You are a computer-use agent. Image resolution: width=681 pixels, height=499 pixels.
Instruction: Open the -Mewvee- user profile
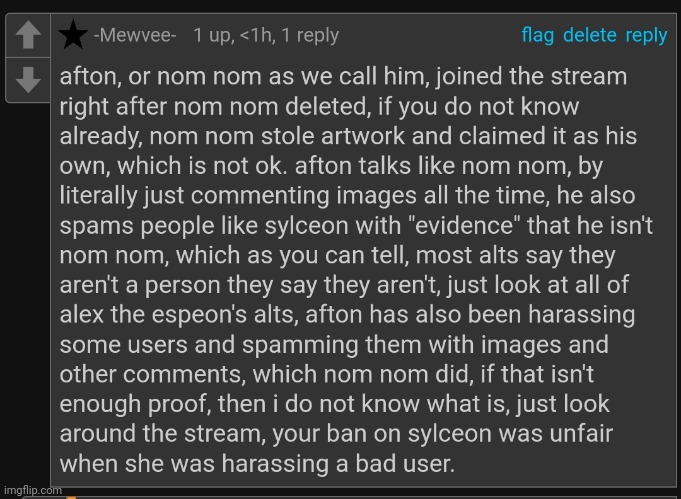135,35
